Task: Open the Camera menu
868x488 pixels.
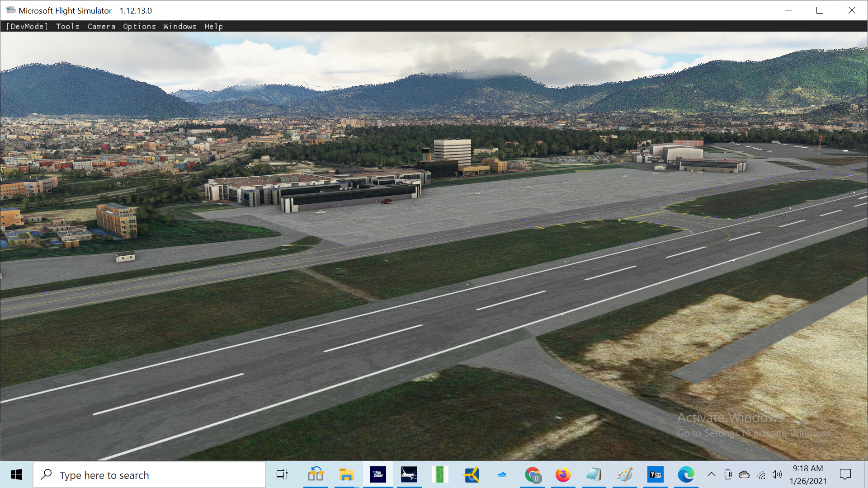Action: tap(101, 26)
